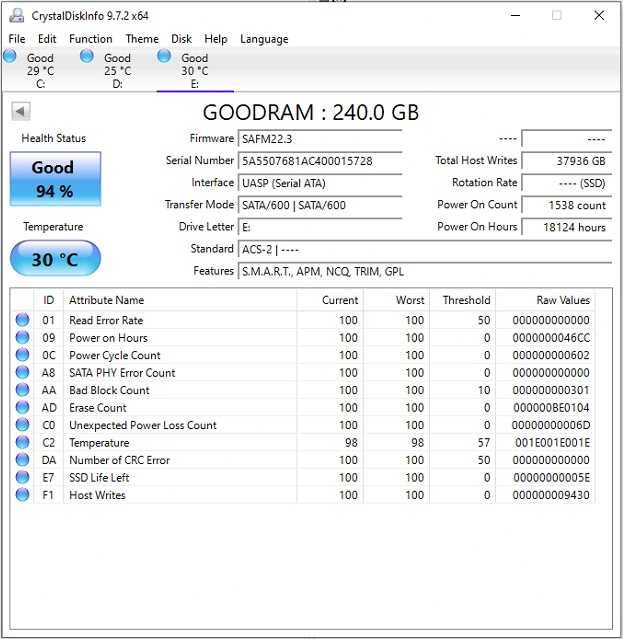Select the Erase Count attribute name

(x=98, y=408)
